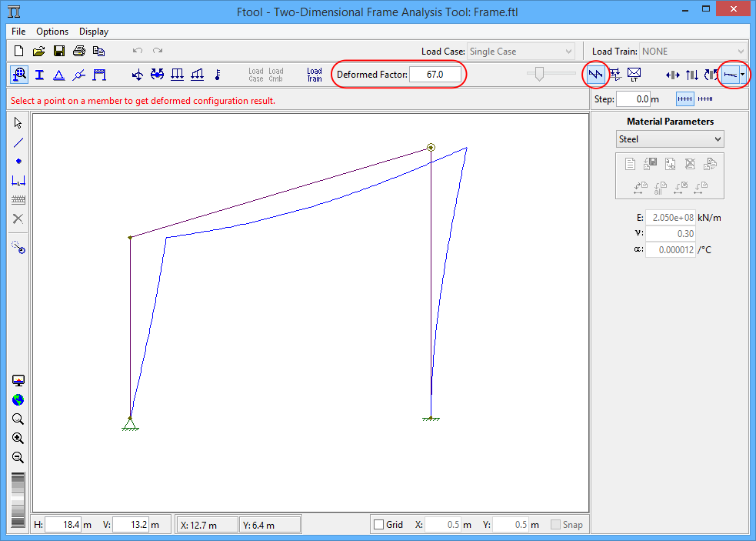Select the Material Parameters toolbar icon

tap(19, 75)
